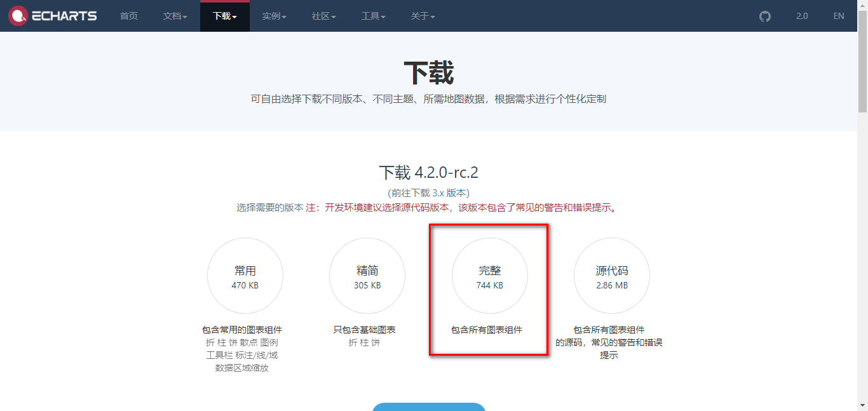Screen dimensions: 868x411
Task: Expand the 关于 dropdown menu
Action: point(423,16)
